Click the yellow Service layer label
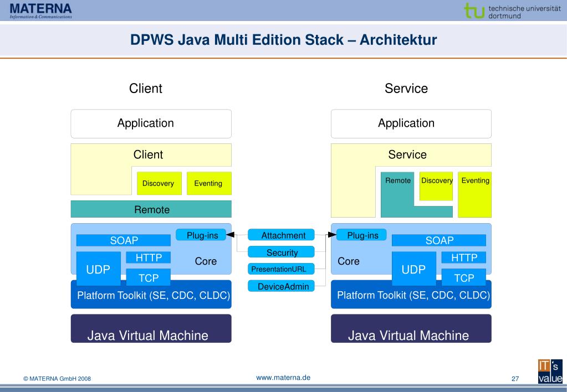 (407, 154)
